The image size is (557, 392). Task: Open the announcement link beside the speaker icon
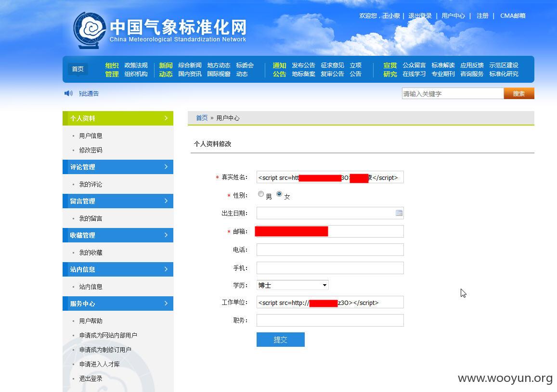89,94
